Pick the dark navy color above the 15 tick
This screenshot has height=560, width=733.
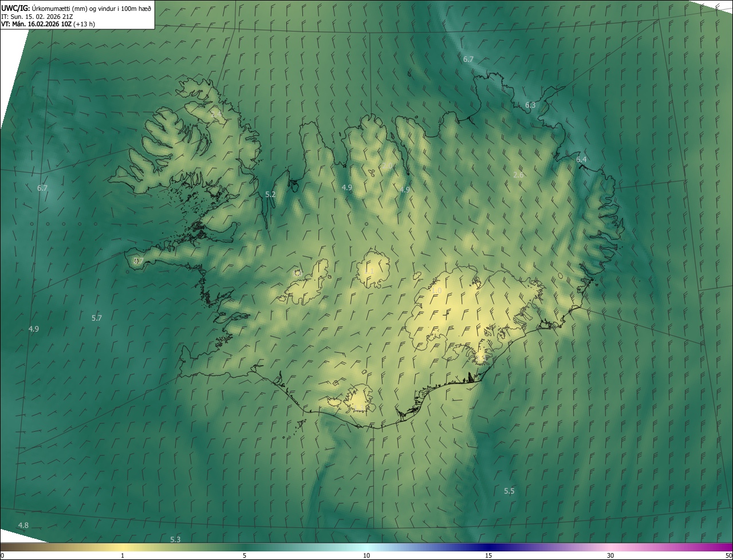pyautogui.click(x=488, y=547)
